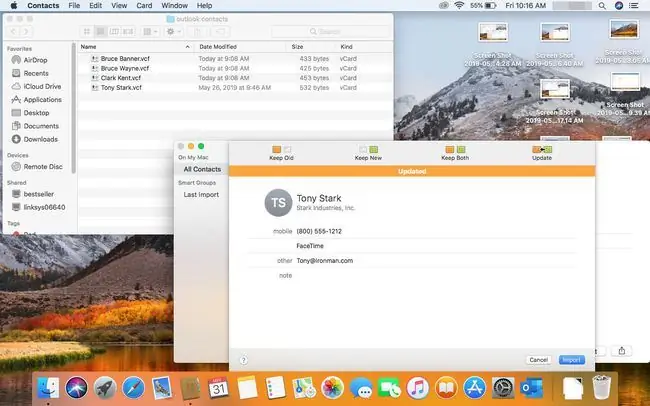Open iTunes from the Dock
This screenshot has height=406, width=650.
click(417, 388)
